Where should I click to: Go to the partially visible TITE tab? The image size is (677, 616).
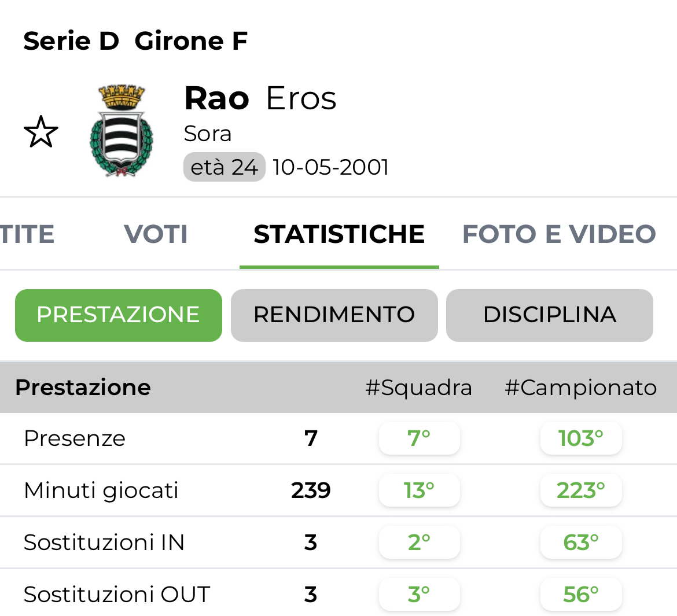(27, 234)
